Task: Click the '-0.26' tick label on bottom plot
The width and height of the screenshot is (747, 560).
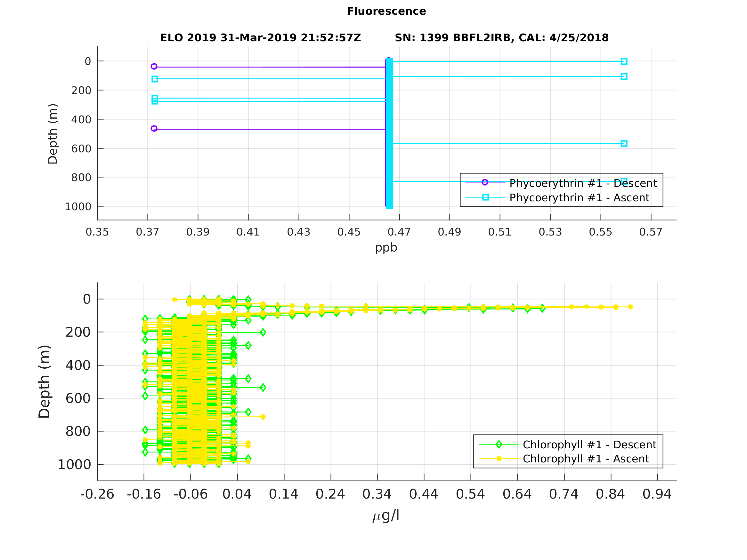Action: click(97, 494)
